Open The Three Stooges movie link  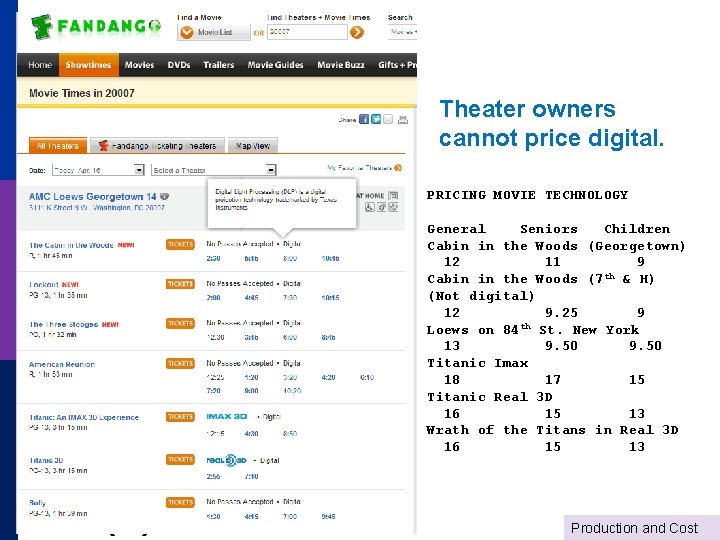[63, 324]
